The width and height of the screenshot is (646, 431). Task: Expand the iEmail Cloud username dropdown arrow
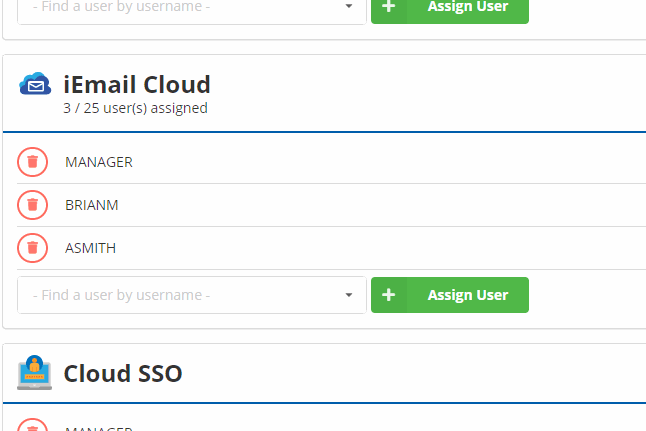pyautogui.click(x=348, y=295)
